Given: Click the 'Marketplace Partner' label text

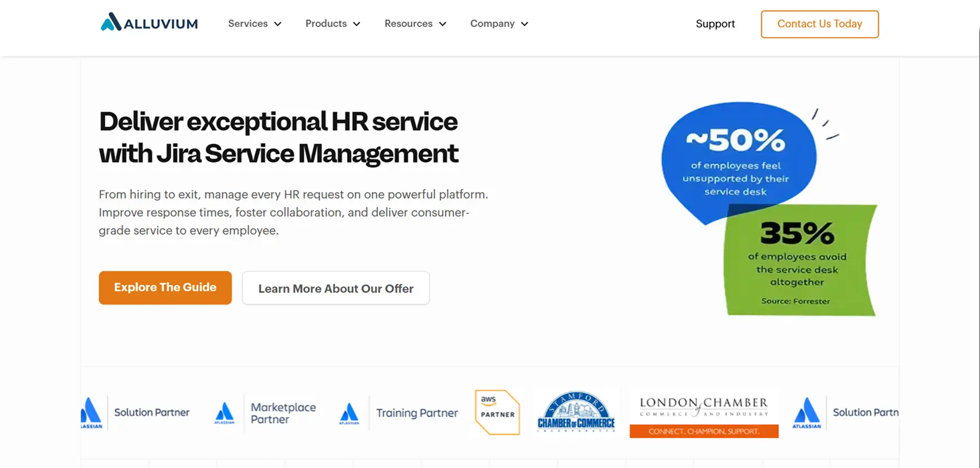Looking at the screenshot, I should [283, 413].
